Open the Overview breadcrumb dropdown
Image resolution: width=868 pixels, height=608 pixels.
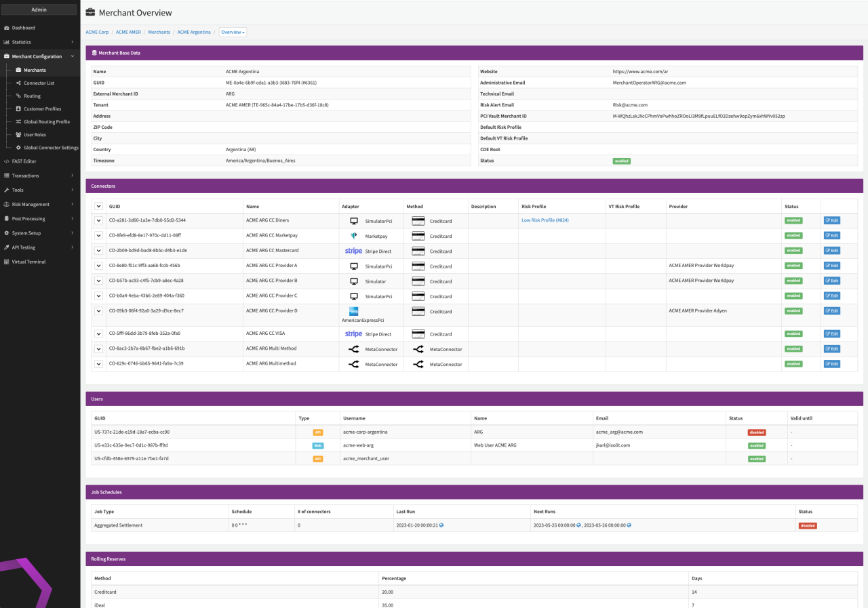click(233, 32)
